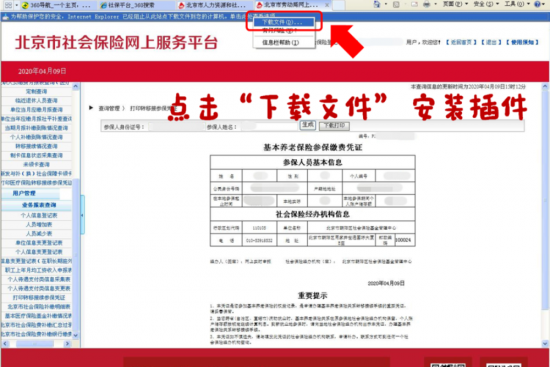Open the IE Help question mark icon
This screenshot has height=367, width=550.
click(537, 4)
